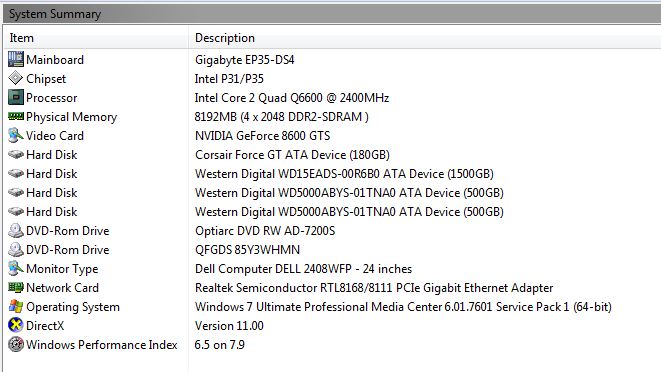The width and height of the screenshot is (661, 372).
Task: Select the Physical Memory RAM icon
Action: (16, 116)
